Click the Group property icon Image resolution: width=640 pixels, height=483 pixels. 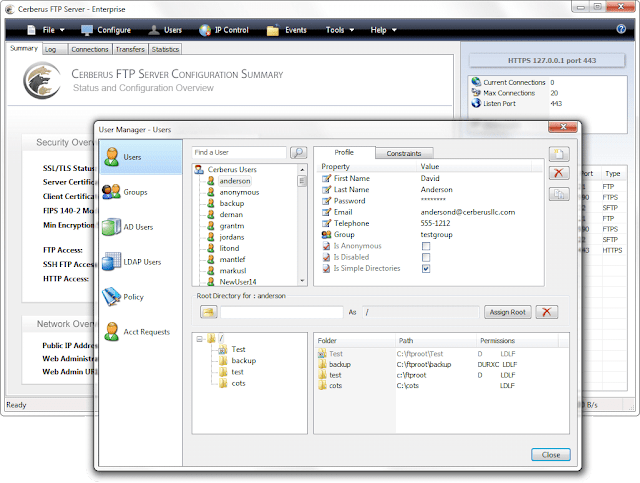coord(326,235)
